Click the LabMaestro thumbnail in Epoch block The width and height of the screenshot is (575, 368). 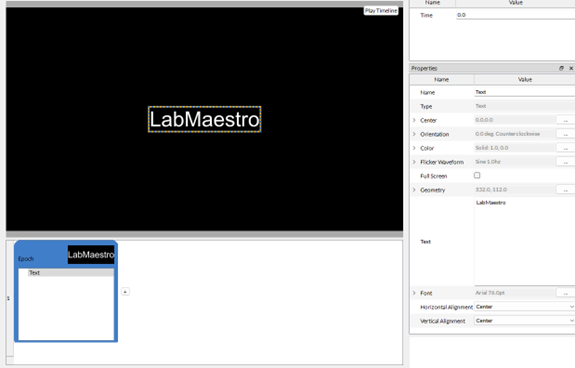pyautogui.click(x=91, y=255)
